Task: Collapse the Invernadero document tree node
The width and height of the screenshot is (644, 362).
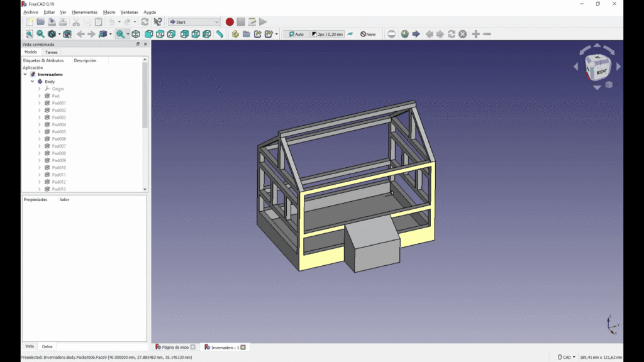Action: [25, 74]
